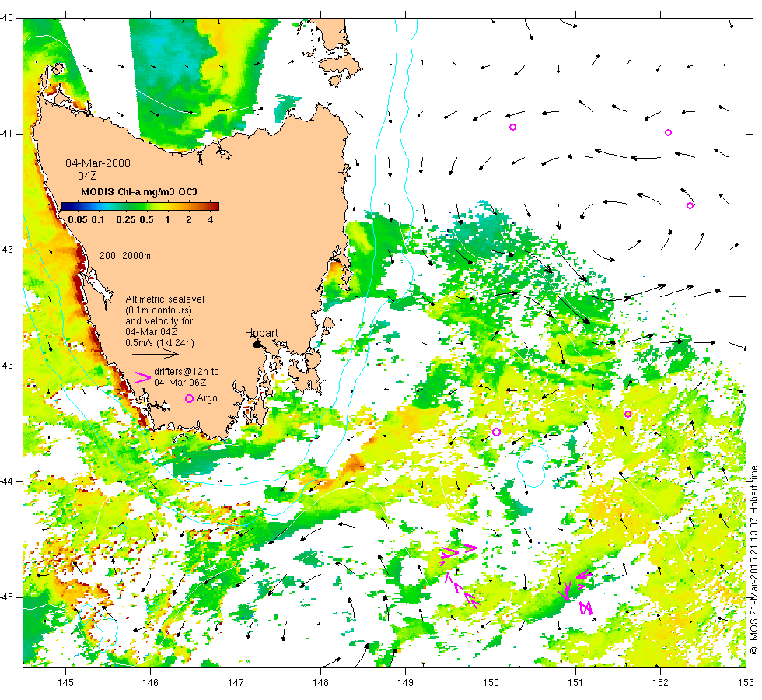
Task: Click the longitude 147 axis label
Action: tap(236, 683)
